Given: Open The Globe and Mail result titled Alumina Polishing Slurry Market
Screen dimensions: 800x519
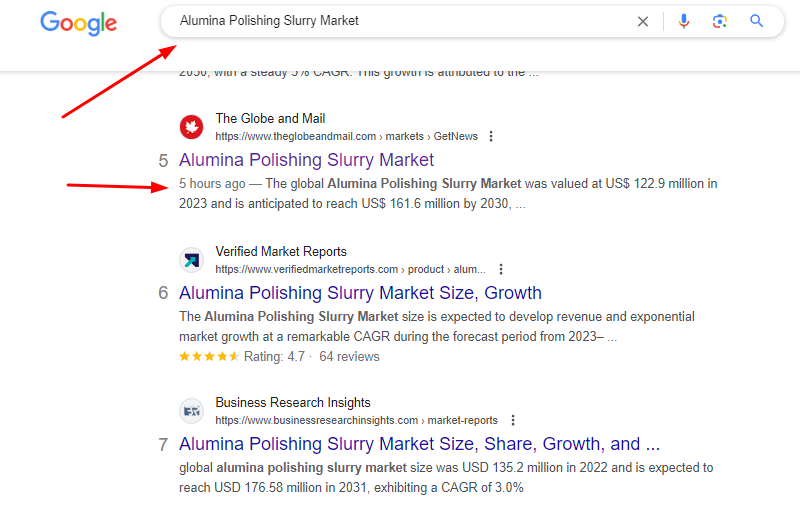Looking at the screenshot, I should pyautogui.click(x=306, y=160).
